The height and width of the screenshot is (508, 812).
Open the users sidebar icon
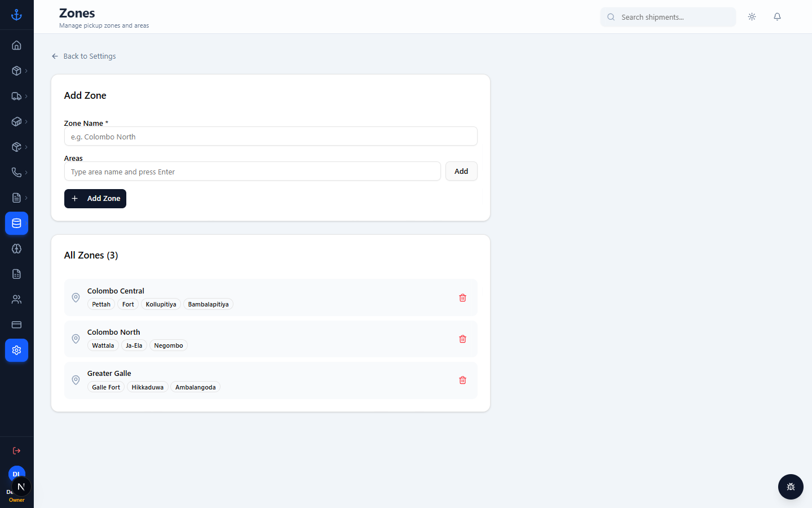(x=16, y=299)
